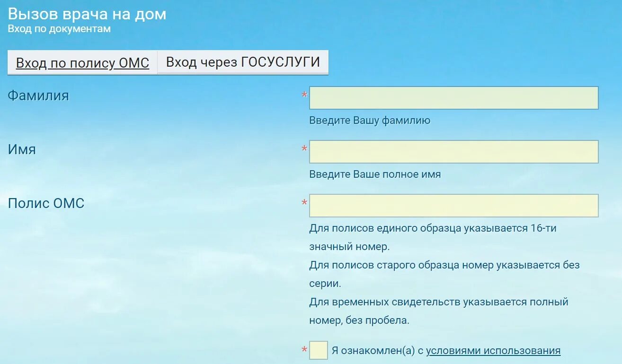Click the hint Введите Ваше полное имя

[x=375, y=174]
